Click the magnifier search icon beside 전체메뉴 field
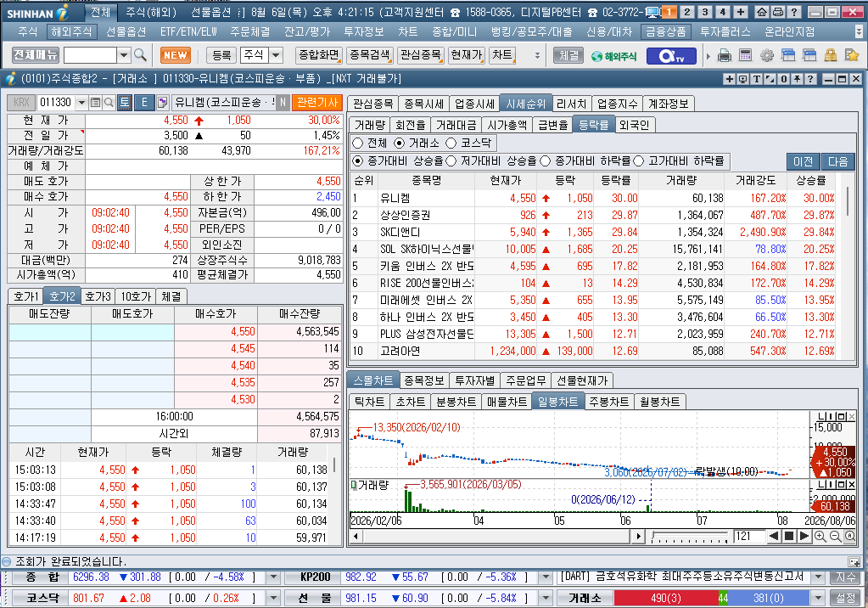Screen dimensions: 868x608 pos(140,55)
